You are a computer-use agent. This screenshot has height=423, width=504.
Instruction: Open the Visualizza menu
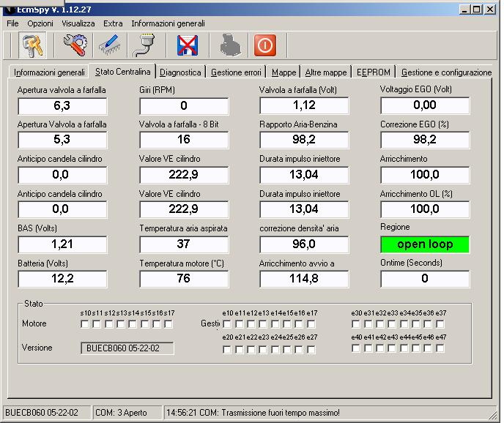(78, 23)
